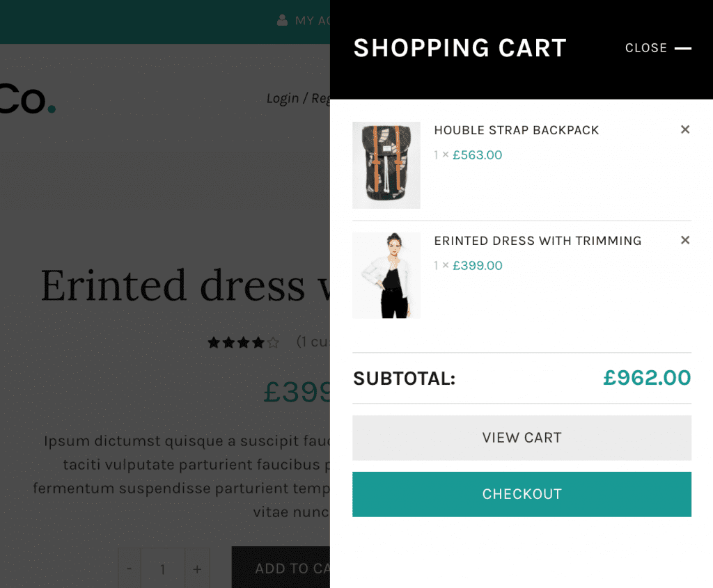Click the quantity input field
Viewport: 713px width, 588px height.
[x=163, y=569]
